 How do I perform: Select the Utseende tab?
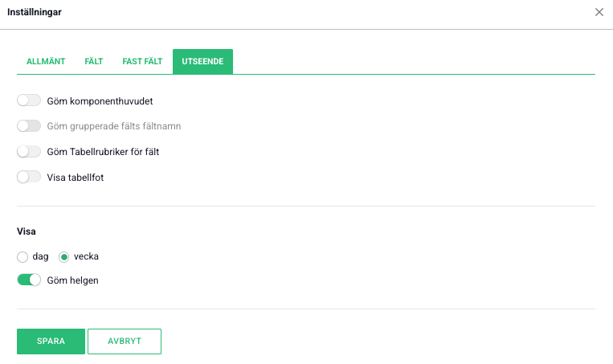pyautogui.click(x=202, y=62)
